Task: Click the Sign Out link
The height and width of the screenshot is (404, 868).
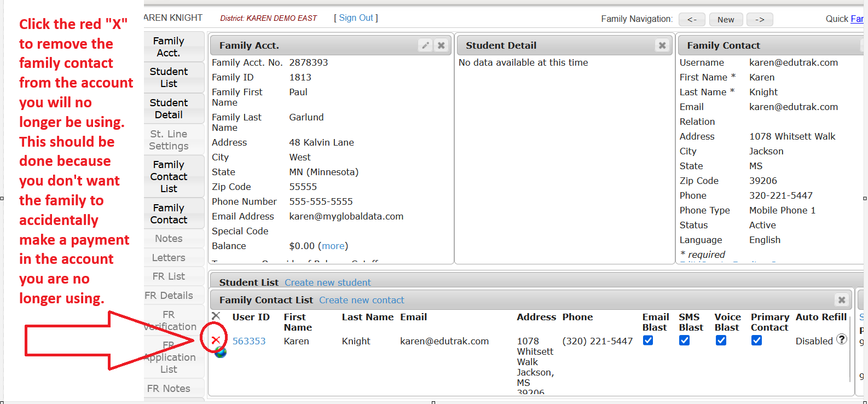Action: tap(356, 18)
